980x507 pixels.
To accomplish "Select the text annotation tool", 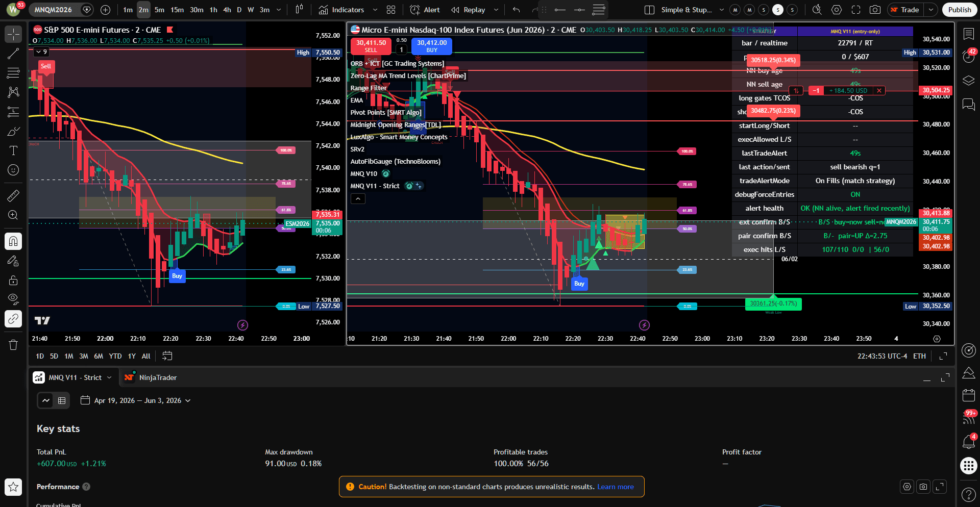I will tap(13, 150).
